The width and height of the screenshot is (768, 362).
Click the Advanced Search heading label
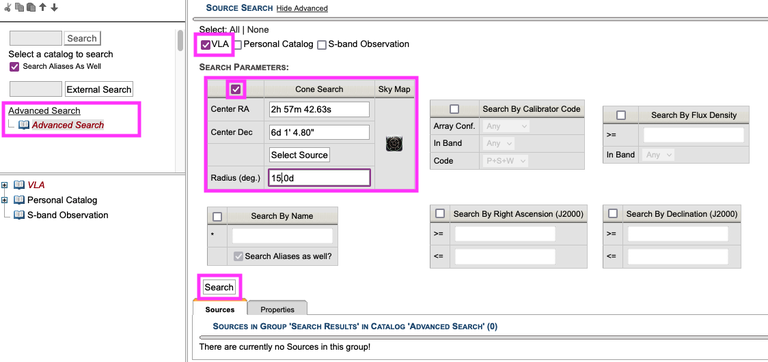pos(44,111)
